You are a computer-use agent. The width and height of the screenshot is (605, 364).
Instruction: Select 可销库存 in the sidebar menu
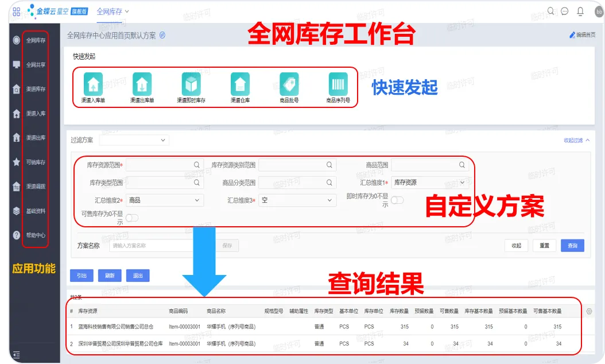point(36,162)
